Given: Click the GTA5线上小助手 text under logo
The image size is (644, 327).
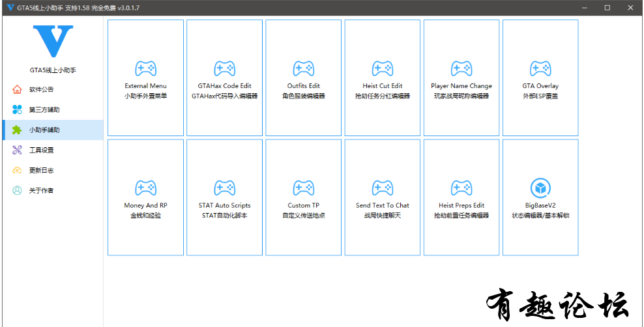Looking at the screenshot, I should pyautogui.click(x=53, y=70).
